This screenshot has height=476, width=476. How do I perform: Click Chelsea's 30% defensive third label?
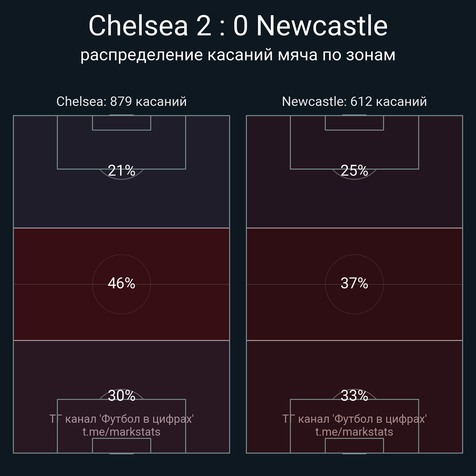click(x=121, y=396)
